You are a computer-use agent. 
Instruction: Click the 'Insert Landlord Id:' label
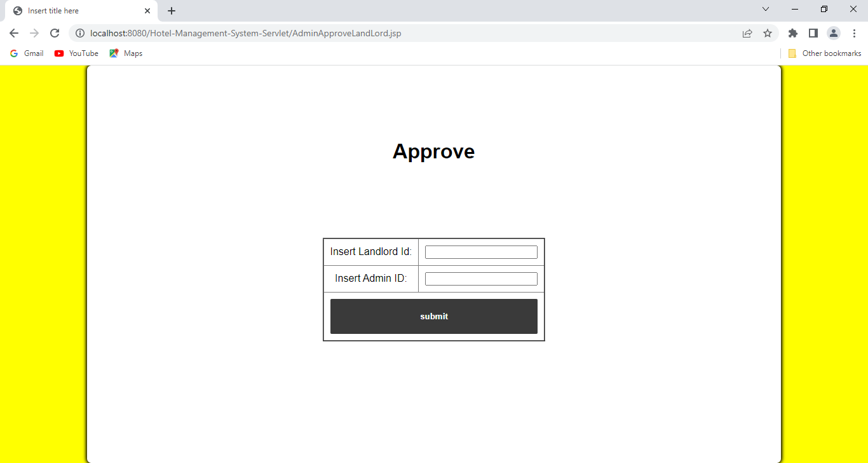[371, 252]
